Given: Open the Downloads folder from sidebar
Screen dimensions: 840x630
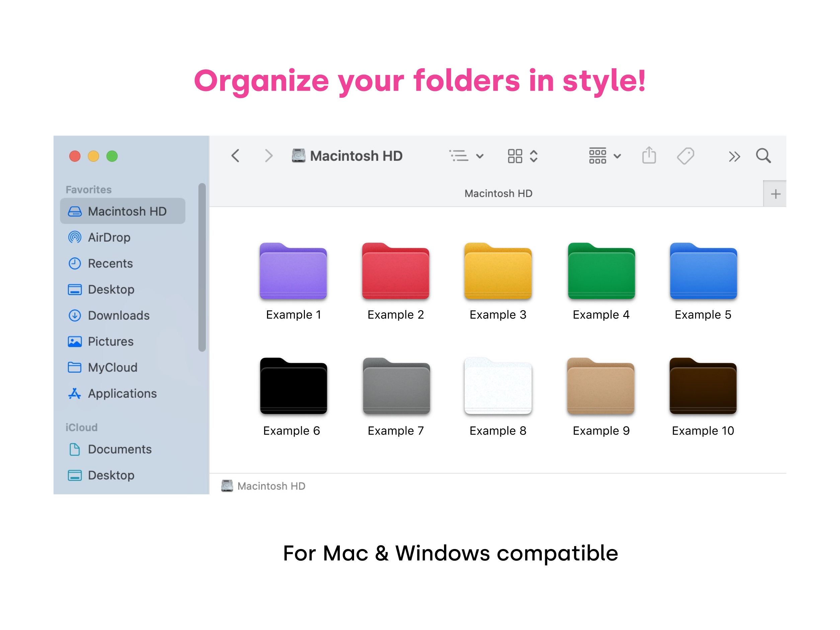Looking at the screenshot, I should pos(118,316).
